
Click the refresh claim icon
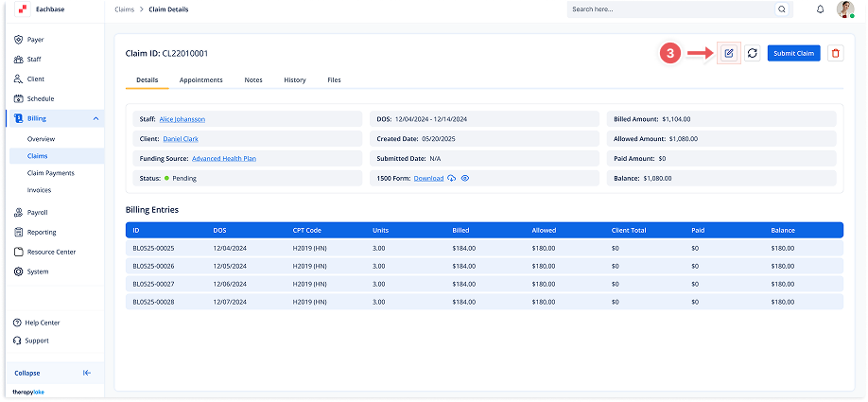point(752,54)
